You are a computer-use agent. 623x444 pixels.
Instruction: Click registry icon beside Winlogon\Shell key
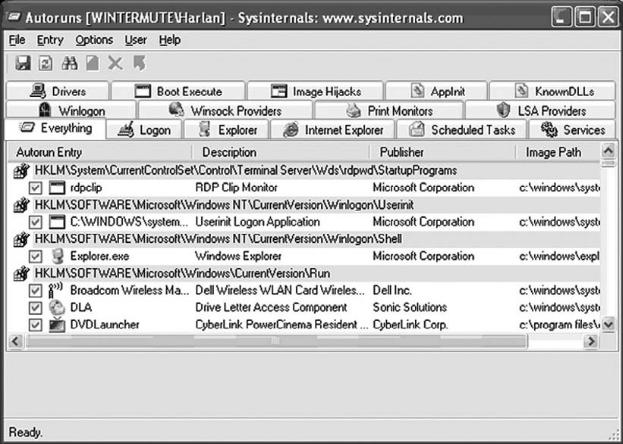[21, 239]
